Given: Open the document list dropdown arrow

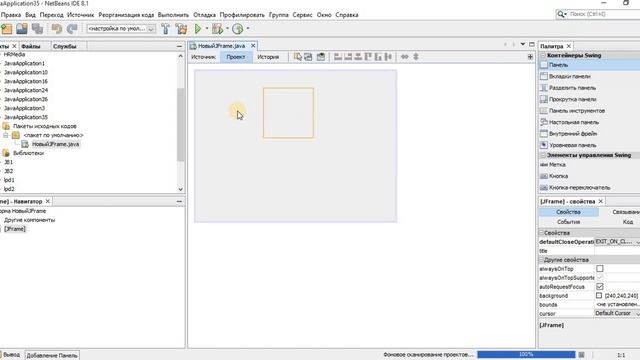Looking at the screenshot, I should [522, 44].
